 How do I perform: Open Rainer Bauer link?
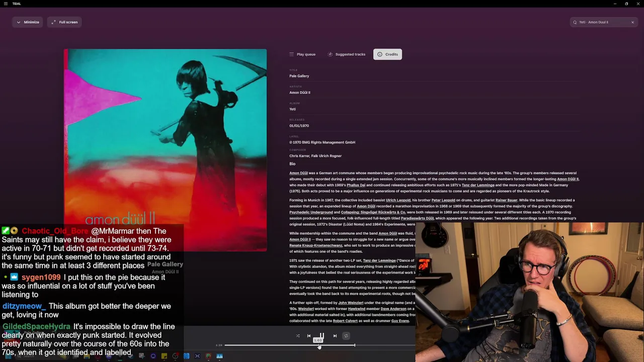click(506, 200)
